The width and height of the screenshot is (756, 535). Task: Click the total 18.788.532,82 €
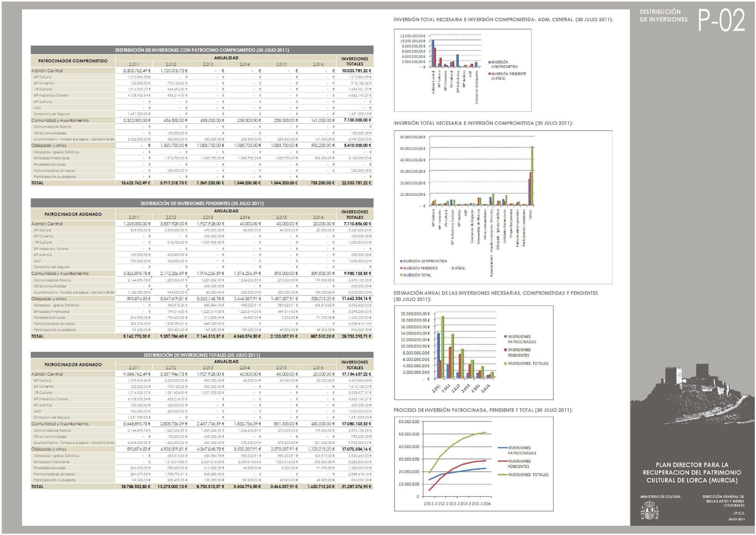[136, 487]
